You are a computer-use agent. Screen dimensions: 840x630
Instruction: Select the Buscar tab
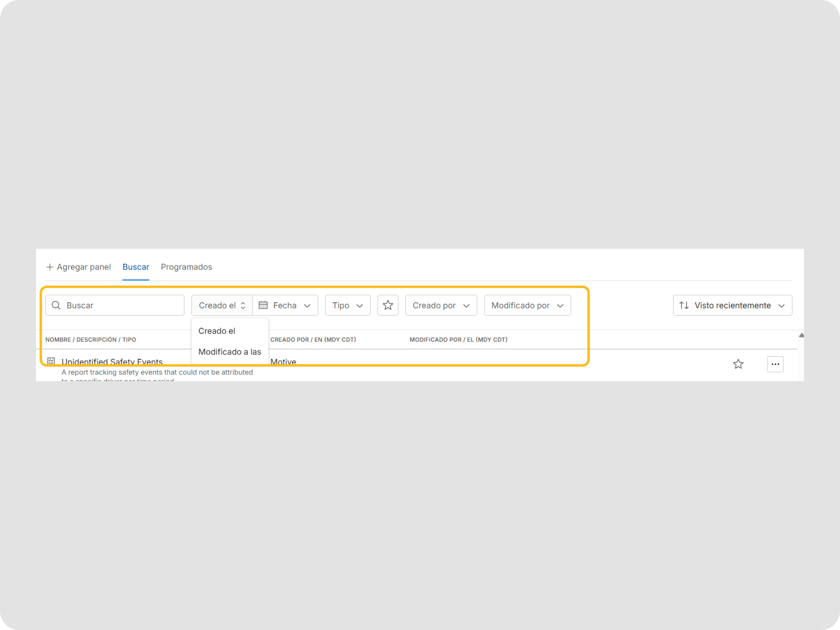136,267
